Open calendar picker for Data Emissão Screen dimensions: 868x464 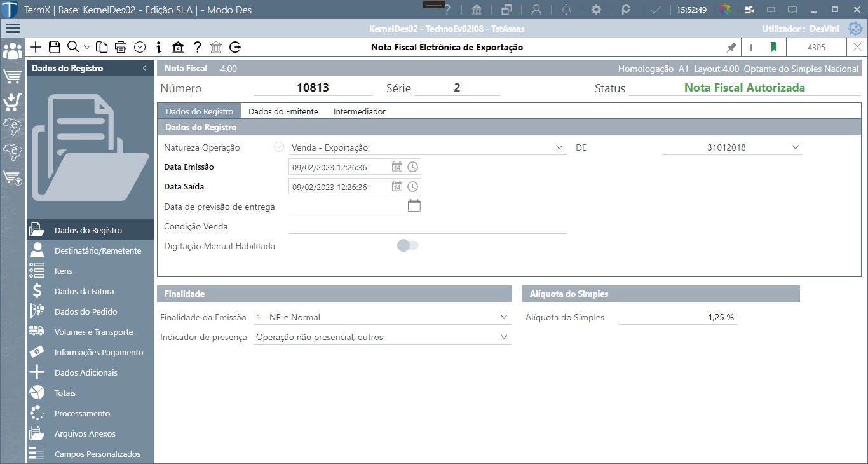pos(397,167)
